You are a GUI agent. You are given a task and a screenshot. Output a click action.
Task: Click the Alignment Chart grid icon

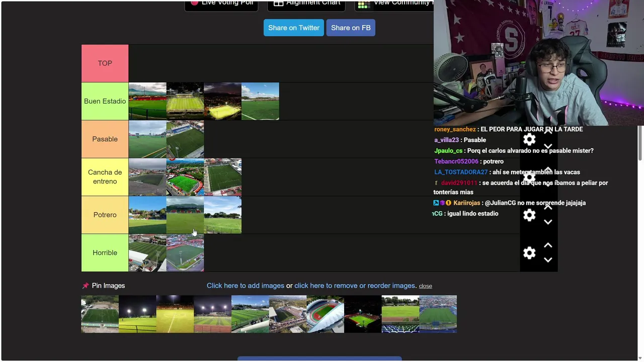coord(278,3)
